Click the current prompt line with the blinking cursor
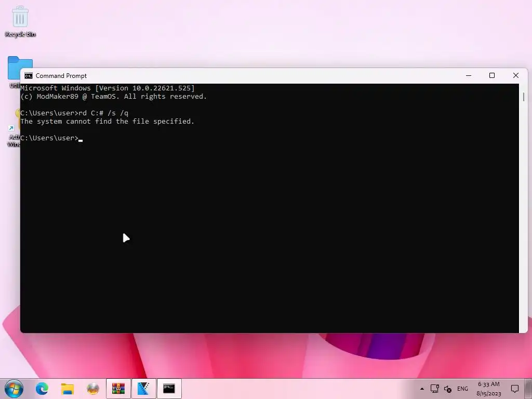The image size is (532, 399). point(51,138)
